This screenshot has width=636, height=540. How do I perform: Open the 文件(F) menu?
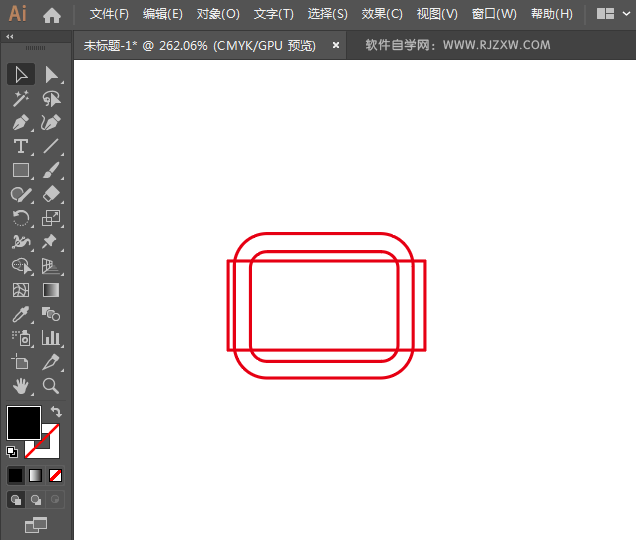click(109, 14)
